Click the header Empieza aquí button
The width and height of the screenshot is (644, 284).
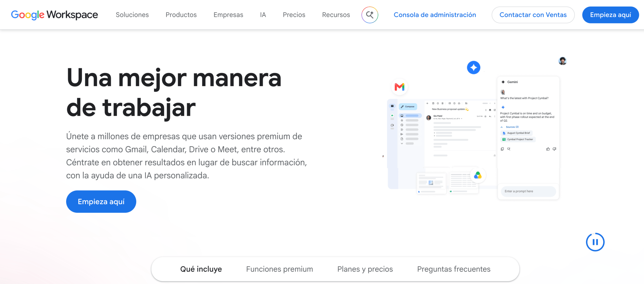[610, 15]
